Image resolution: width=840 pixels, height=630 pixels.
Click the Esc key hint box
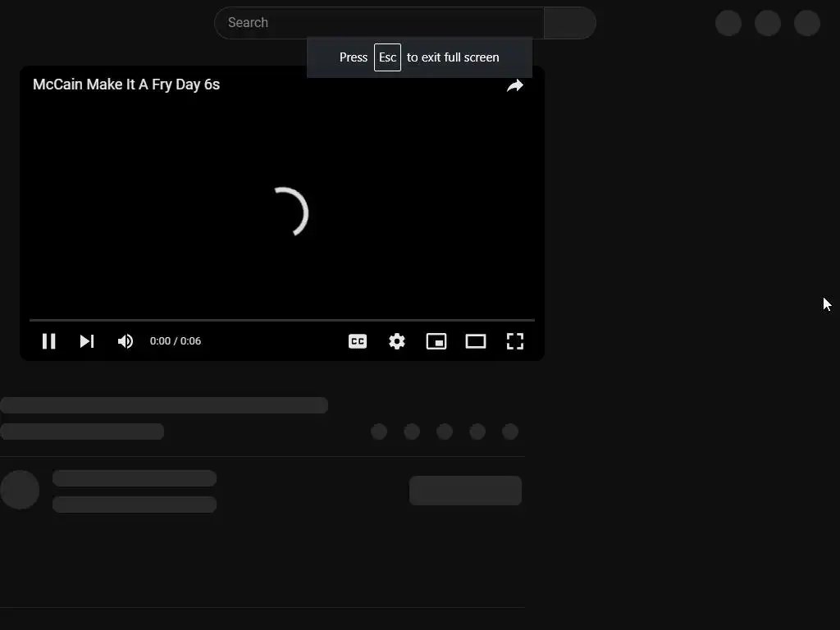tap(387, 57)
